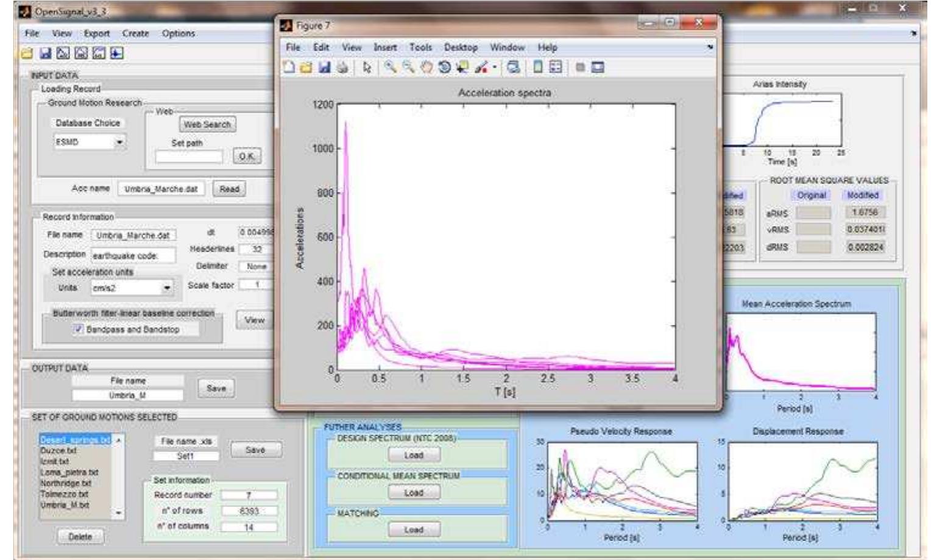The width and height of the screenshot is (931, 560).
Task: Open the Export menu in OpenSignal
Action: coord(97,34)
